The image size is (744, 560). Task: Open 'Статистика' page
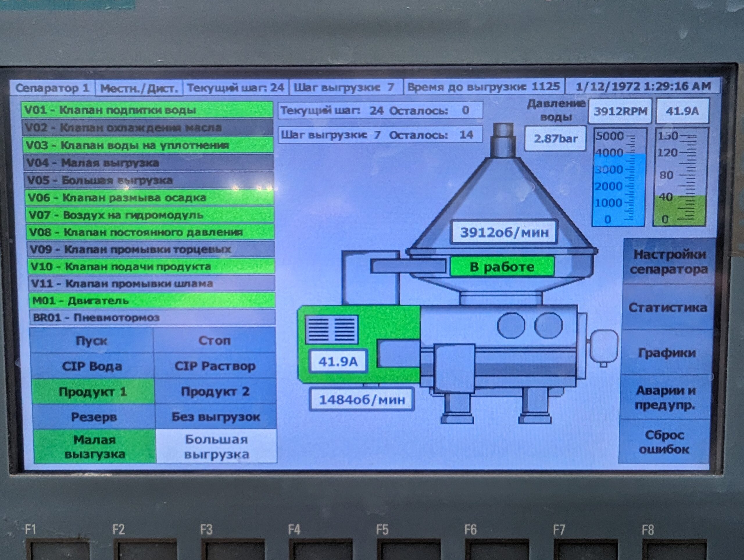(668, 308)
